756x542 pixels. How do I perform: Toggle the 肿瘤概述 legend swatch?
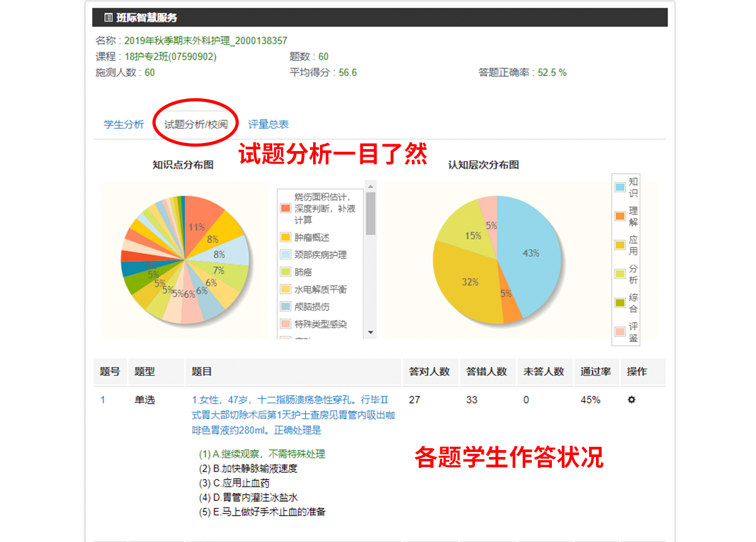285,237
